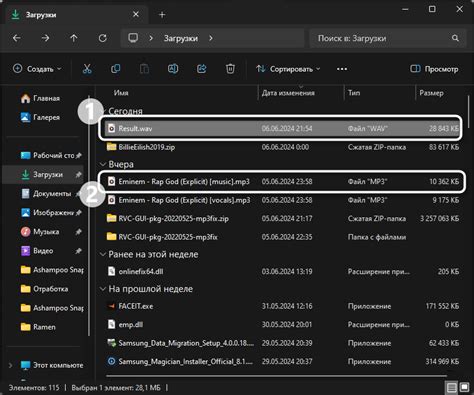
Task: Collapse the Вчера group
Action: coord(103,164)
